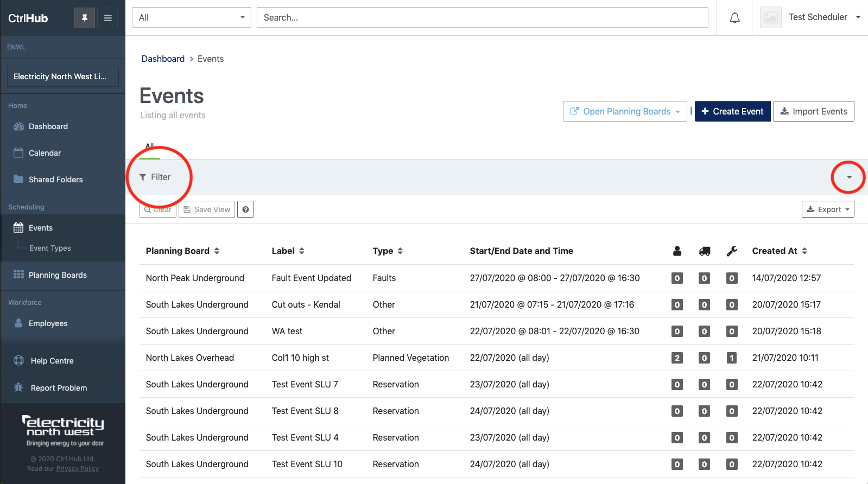Image resolution: width=868 pixels, height=484 pixels.
Task: Open the All search scope dropdown
Action: coord(191,17)
